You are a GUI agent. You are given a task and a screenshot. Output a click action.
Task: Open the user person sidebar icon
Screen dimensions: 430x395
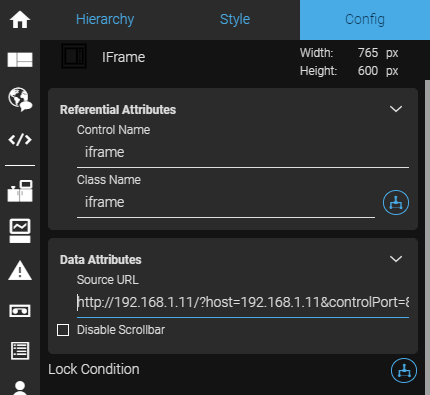(x=20, y=388)
